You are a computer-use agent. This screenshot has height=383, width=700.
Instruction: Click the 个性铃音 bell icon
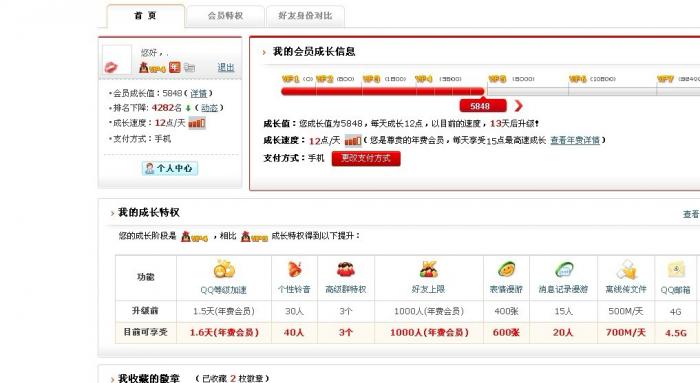pyautogui.click(x=294, y=269)
